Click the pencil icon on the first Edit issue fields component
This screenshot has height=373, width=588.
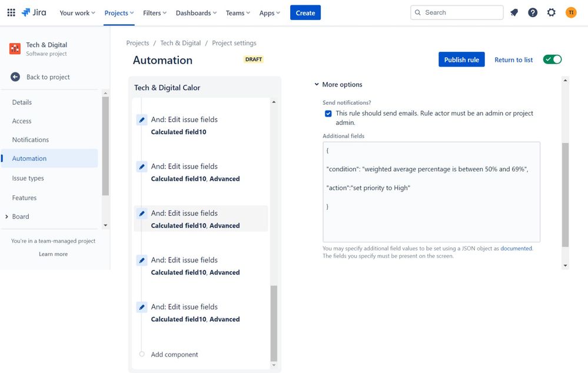[x=141, y=119]
